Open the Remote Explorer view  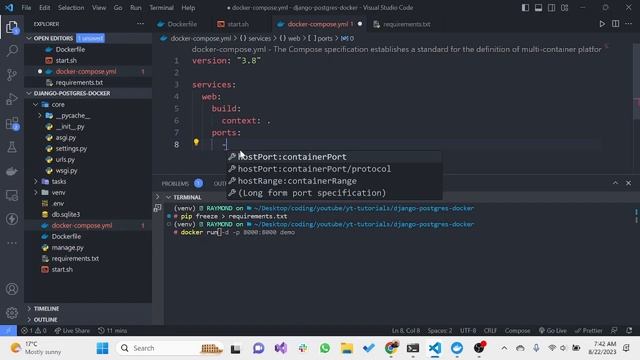[x=12, y=196]
